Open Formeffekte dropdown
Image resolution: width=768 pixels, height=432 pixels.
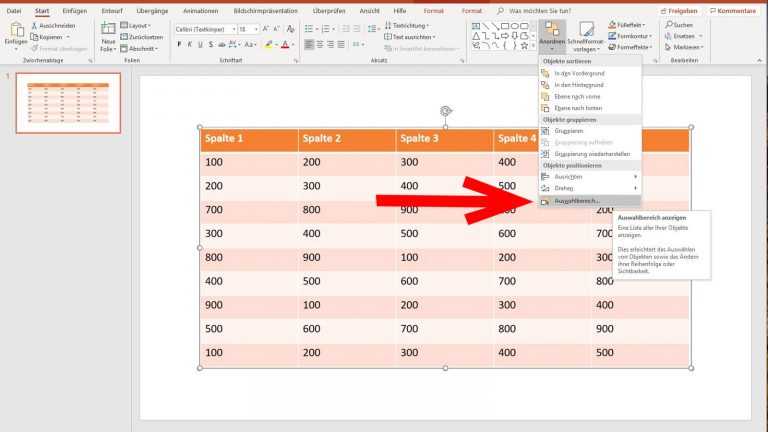click(630, 47)
